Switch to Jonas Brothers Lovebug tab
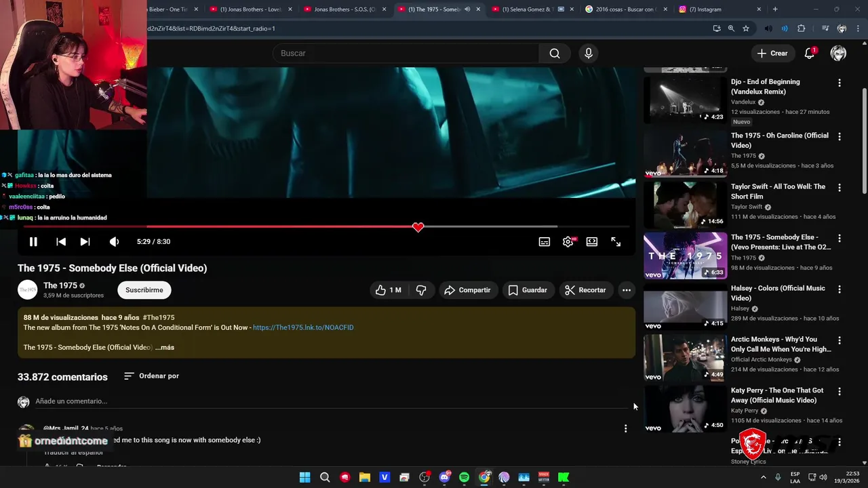868x488 pixels. [x=250, y=9]
